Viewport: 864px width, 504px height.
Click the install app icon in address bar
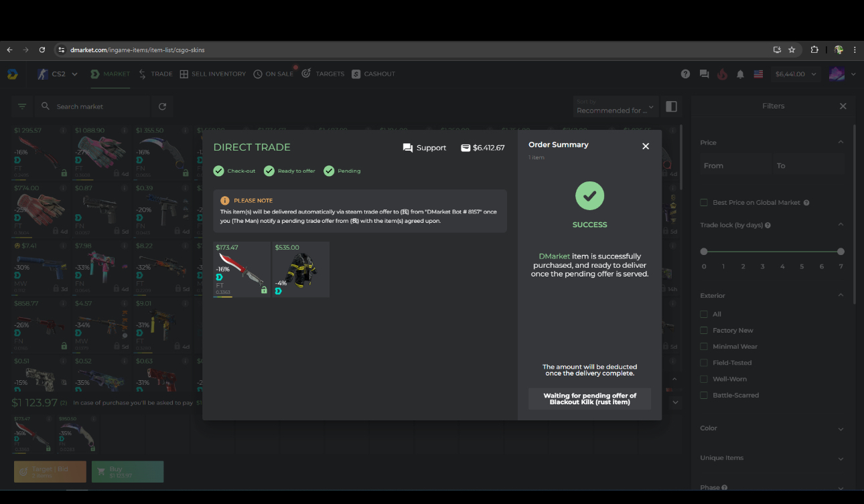pos(777,50)
